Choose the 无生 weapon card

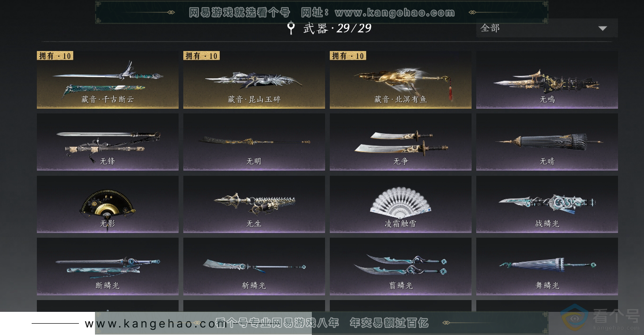point(254,204)
